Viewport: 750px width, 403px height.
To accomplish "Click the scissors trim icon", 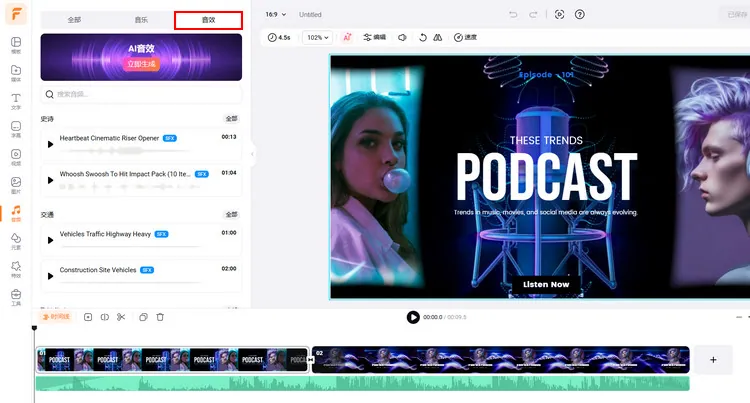I will click(x=121, y=317).
